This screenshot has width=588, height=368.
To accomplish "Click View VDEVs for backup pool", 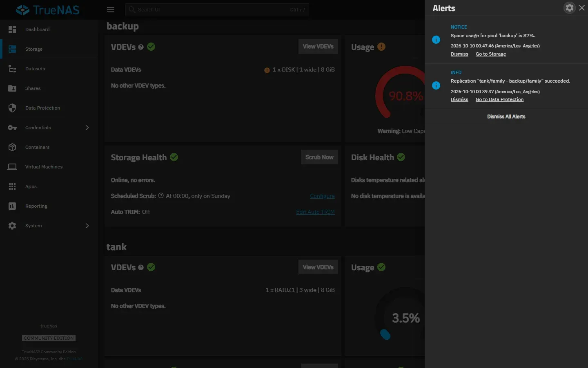I will 318,47.
